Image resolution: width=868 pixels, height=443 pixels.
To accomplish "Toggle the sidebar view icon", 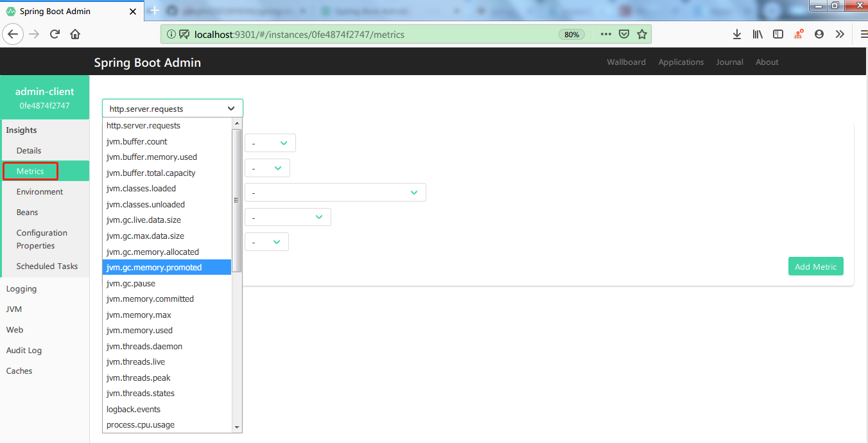I will click(778, 34).
